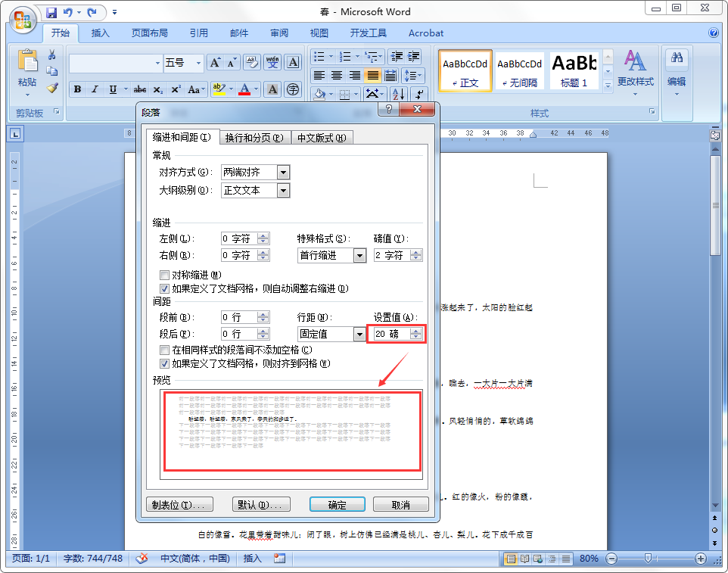Increase 左侧 left indent stepper
The height and width of the screenshot is (573, 728).
coord(263,236)
